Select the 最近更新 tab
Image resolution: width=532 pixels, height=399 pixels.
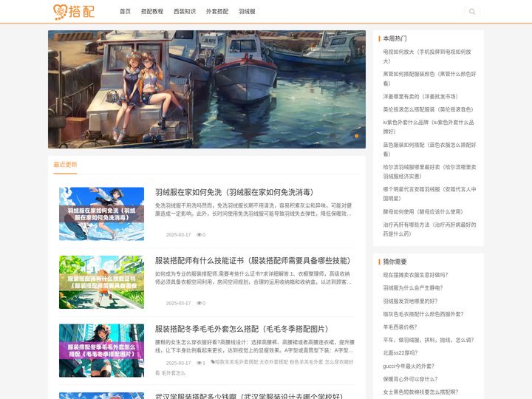65,165
